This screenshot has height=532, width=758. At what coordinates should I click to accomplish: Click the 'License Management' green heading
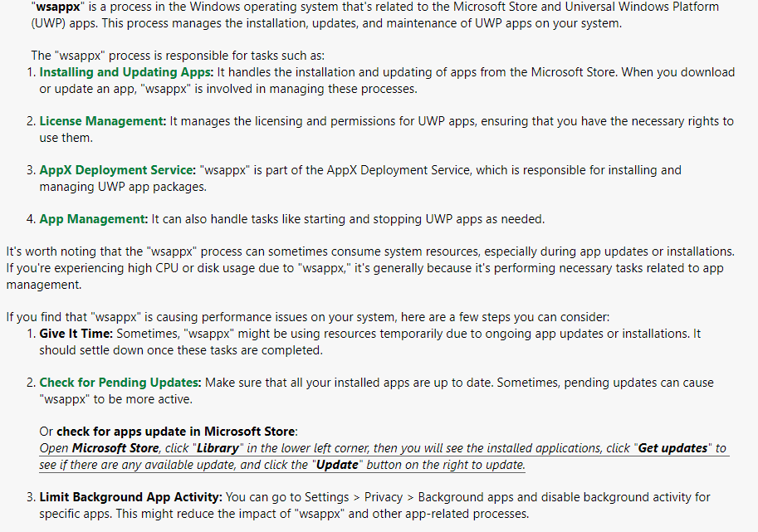102,121
